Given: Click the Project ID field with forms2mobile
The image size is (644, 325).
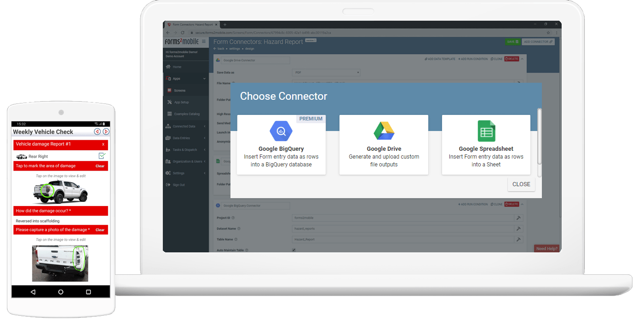Looking at the screenshot, I should (403, 218).
